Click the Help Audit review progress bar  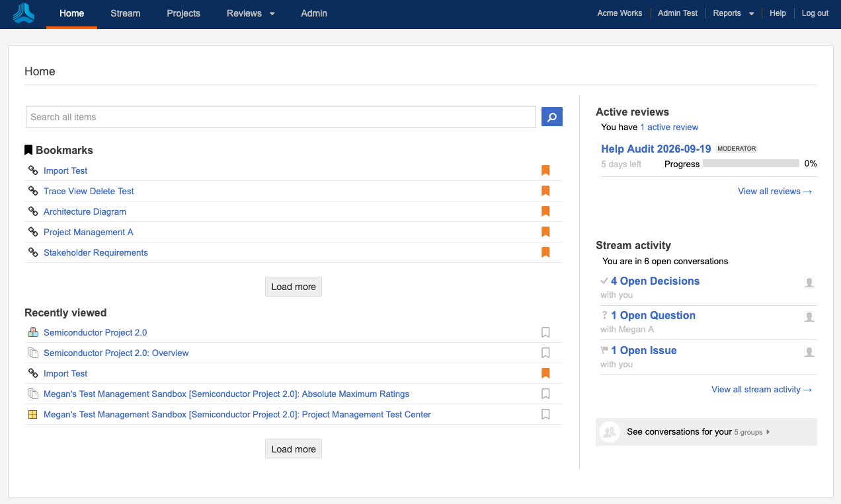click(750, 164)
